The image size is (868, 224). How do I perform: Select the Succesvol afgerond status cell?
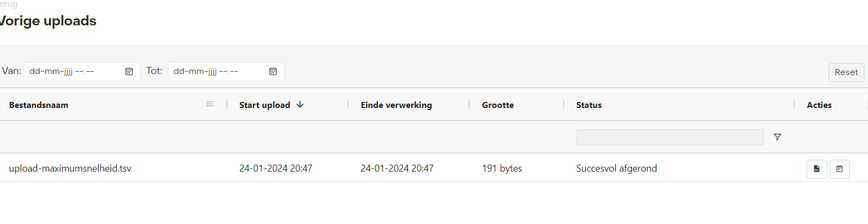616,168
